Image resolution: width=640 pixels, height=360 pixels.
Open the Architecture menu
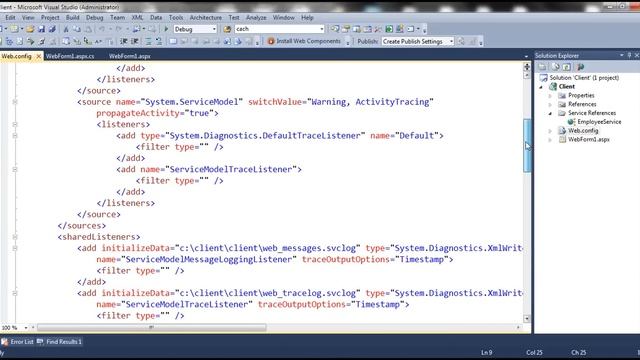pos(206,18)
